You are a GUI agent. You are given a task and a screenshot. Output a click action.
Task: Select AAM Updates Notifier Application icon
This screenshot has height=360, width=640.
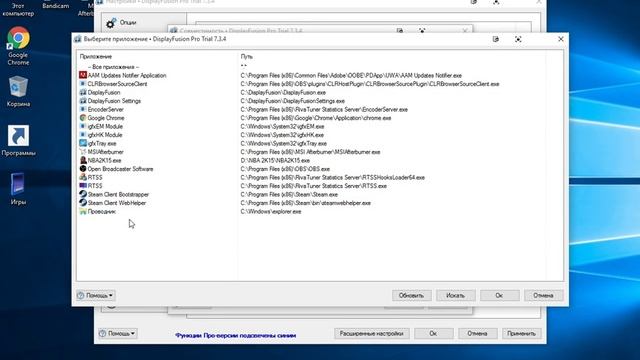click(83, 76)
